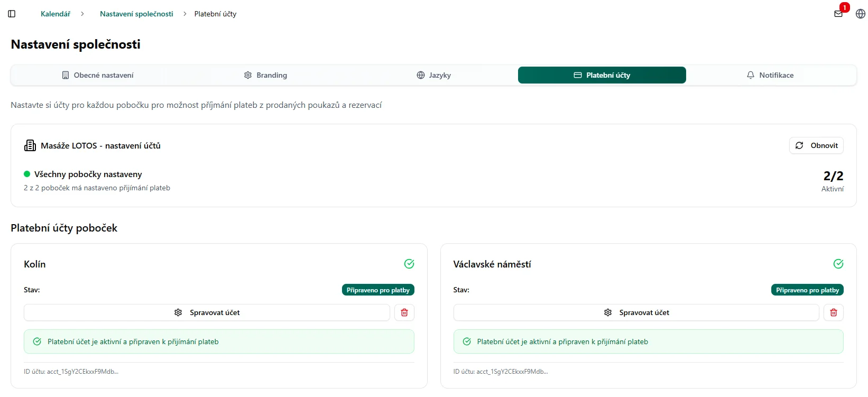Go to the Notifikace tab

tap(770, 75)
